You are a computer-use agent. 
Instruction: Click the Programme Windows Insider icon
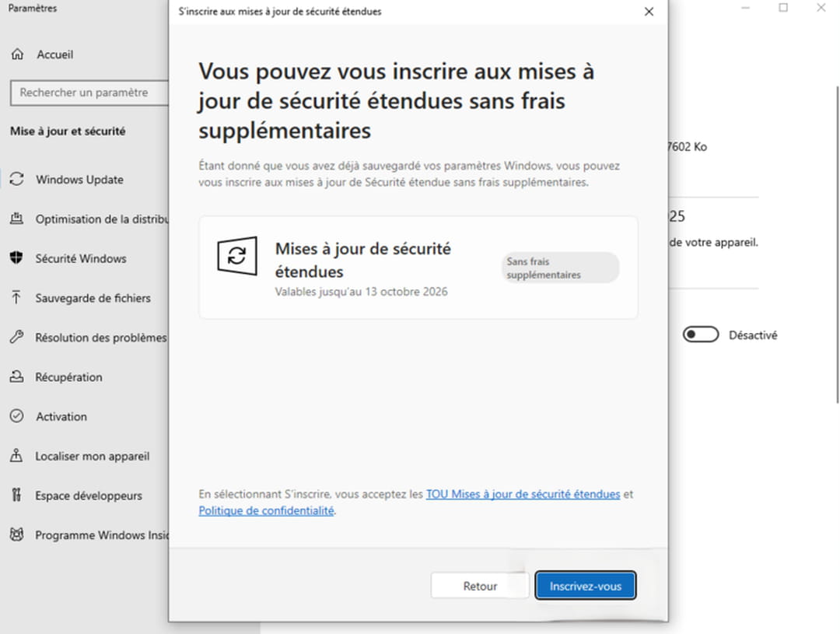[16, 535]
